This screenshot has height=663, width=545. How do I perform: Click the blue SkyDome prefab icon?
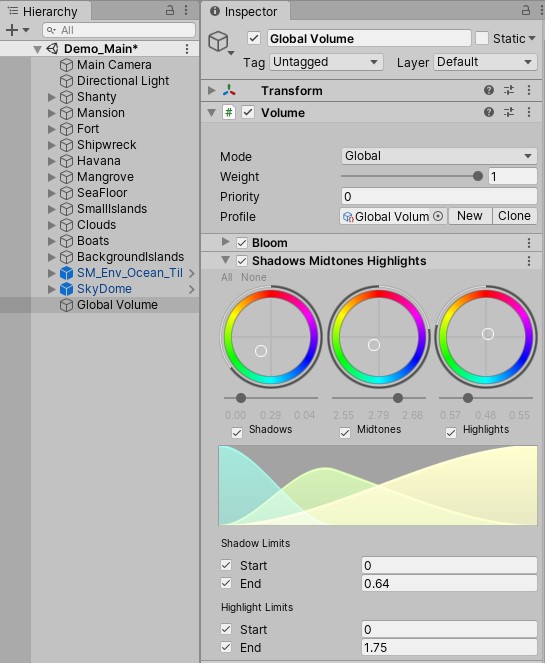(x=66, y=289)
